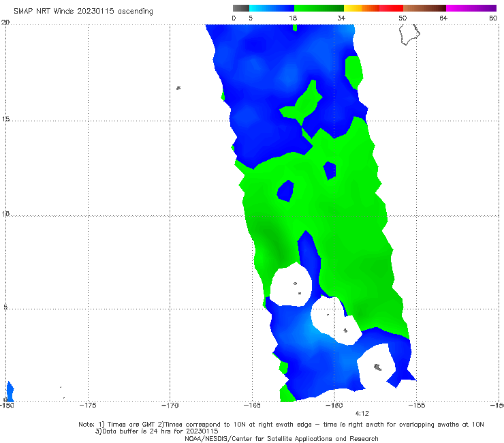
Task: Click the colorbar label '50'
Action: click(403, 18)
